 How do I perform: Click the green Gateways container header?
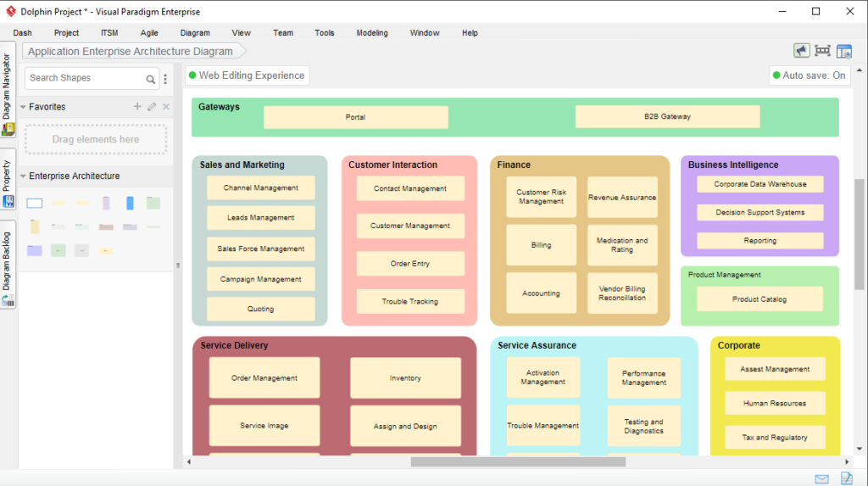(220, 107)
